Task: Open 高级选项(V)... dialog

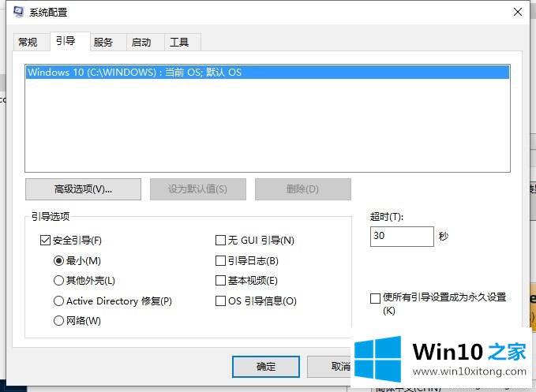Action: (x=83, y=189)
